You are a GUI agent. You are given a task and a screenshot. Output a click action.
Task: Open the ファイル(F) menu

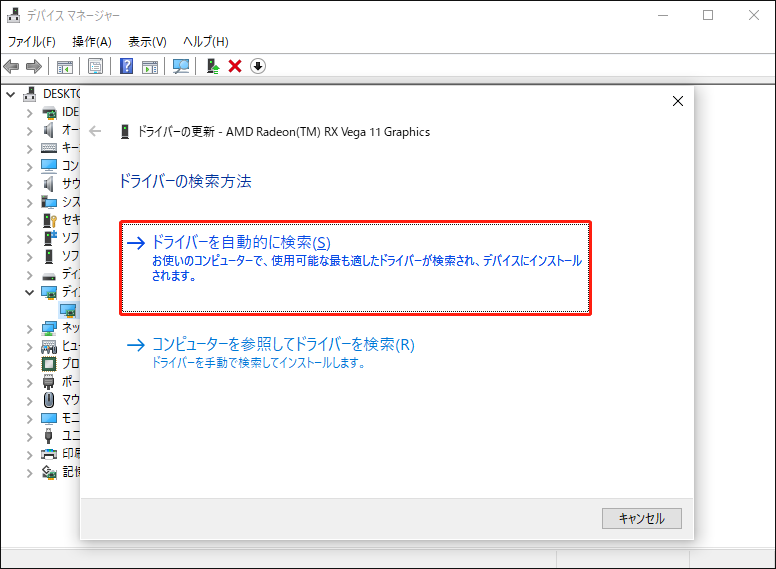pyautogui.click(x=32, y=42)
